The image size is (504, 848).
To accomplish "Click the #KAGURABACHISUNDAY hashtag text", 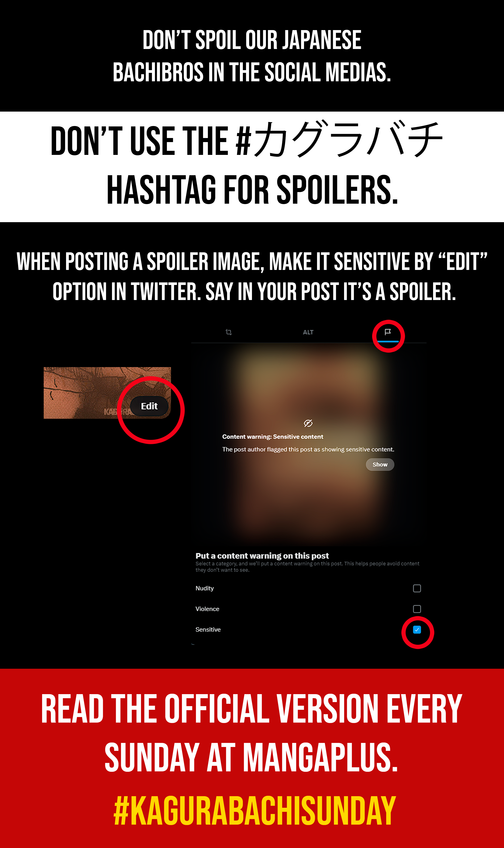I will point(255,811).
